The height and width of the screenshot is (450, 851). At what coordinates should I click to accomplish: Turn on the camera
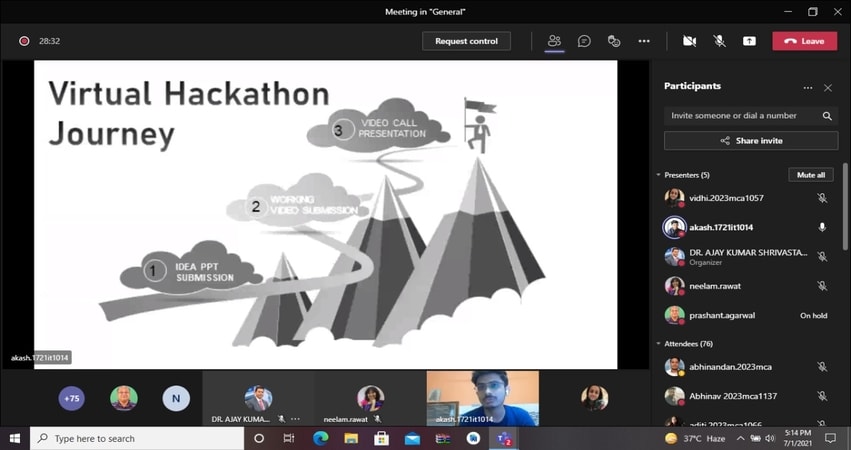coord(689,41)
